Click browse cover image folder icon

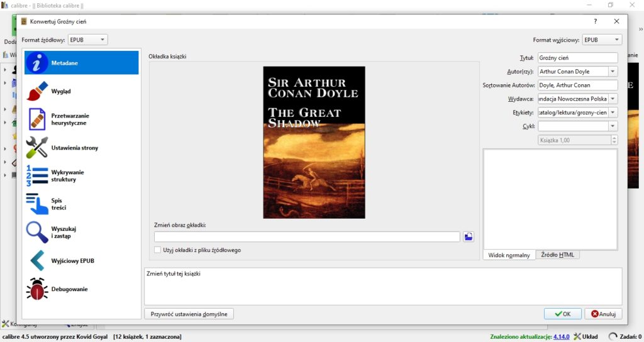(x=469, y=237)
